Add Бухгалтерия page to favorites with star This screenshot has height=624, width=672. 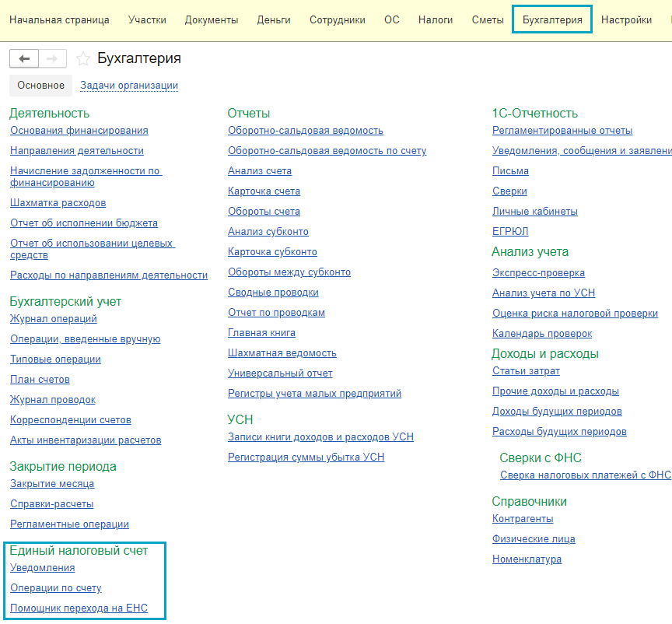pyautogui.click(x=83, y=59)
